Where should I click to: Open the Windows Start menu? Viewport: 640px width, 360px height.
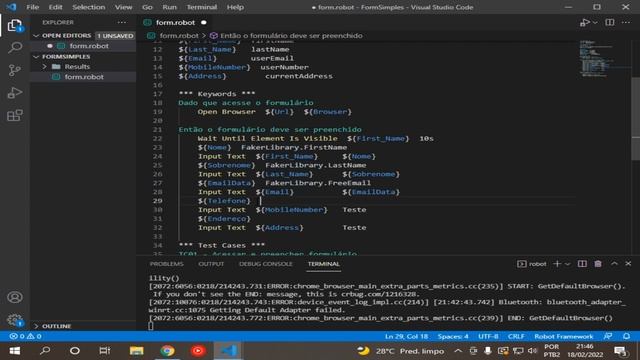[15, 351]
